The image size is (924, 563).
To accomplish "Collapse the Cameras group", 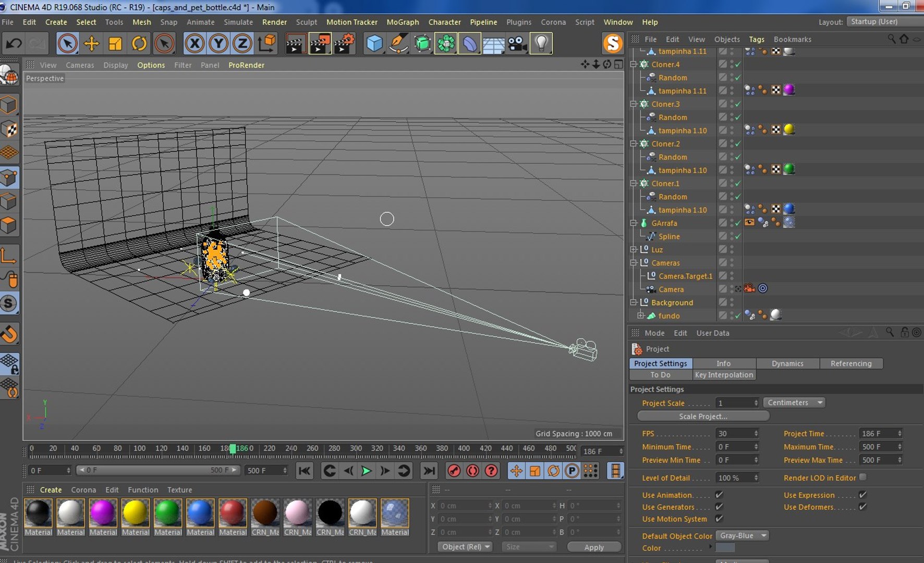I will (634, 263).
